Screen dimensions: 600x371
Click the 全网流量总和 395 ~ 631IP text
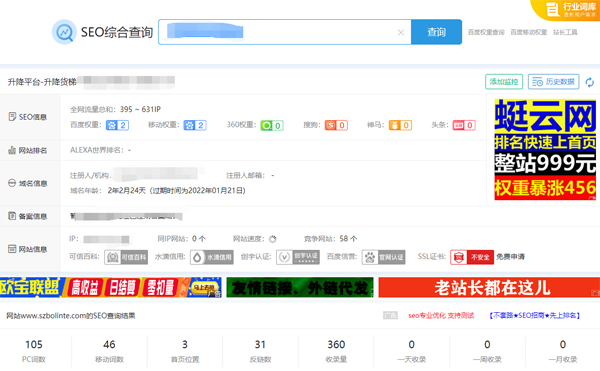[116, 109]
